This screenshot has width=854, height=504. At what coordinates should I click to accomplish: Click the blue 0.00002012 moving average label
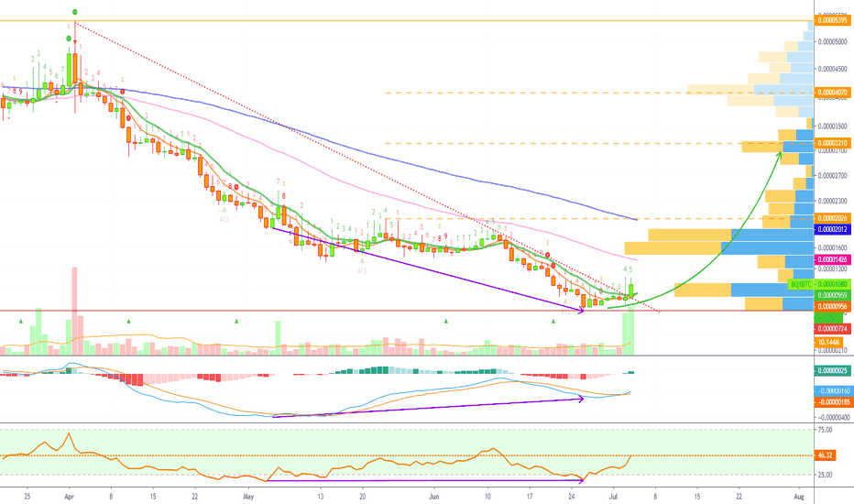click(x=833, y=229)
